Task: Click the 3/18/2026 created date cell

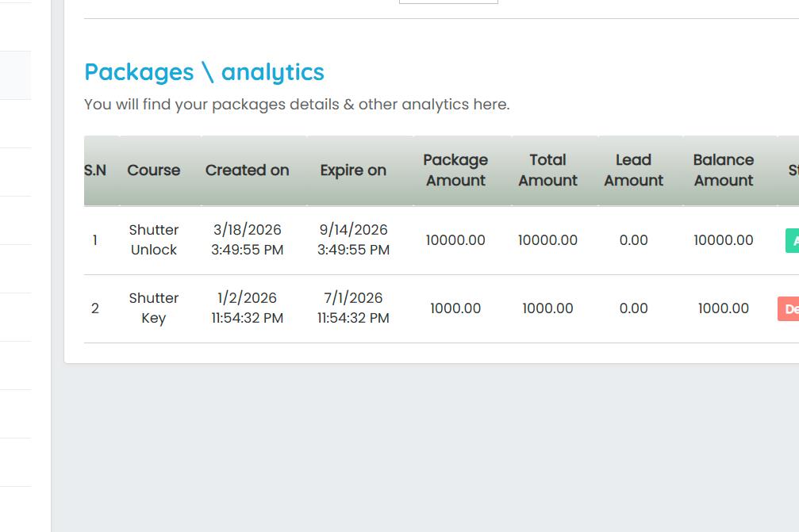Action: coord(247,239)
